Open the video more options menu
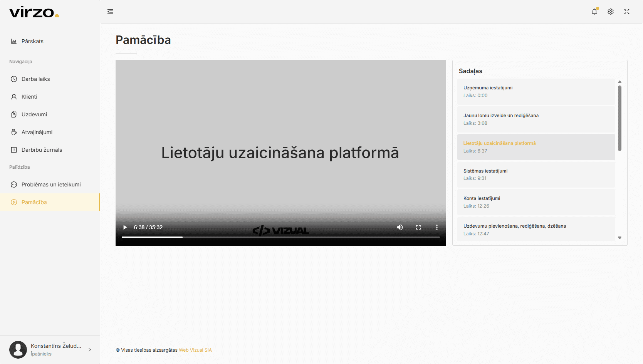The height and width of the screenshot is (364, 643). [437, 227]
